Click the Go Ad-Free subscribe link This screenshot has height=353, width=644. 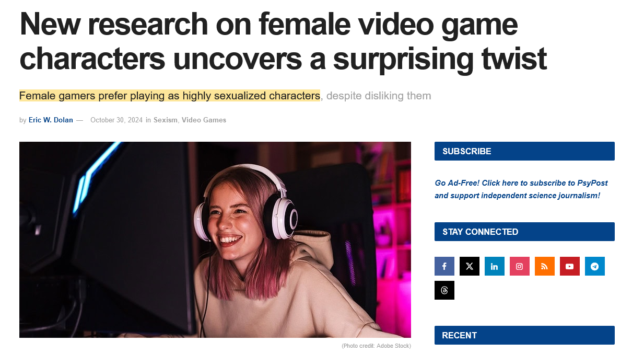click(x=521, y=189)
